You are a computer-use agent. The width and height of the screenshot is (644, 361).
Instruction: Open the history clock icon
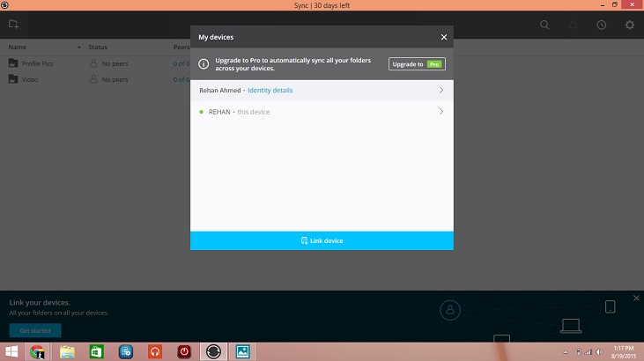pos(601,26)
